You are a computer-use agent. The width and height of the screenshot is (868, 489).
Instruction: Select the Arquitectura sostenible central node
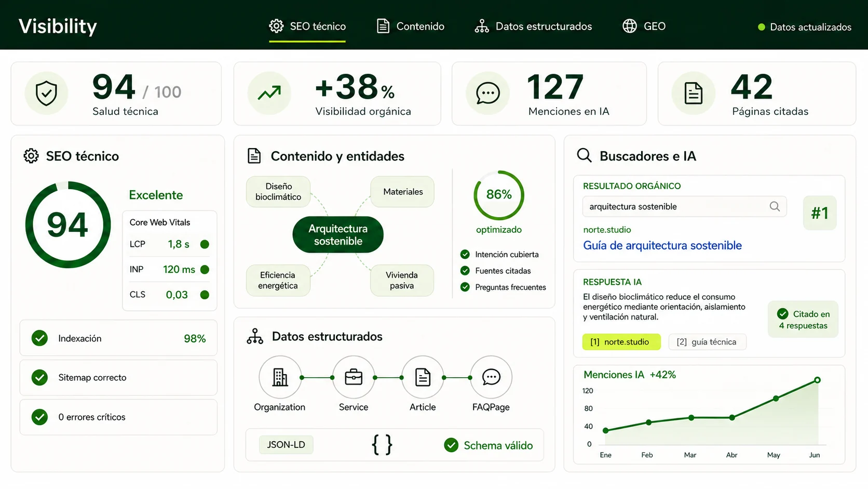click(x=338, y=234)
